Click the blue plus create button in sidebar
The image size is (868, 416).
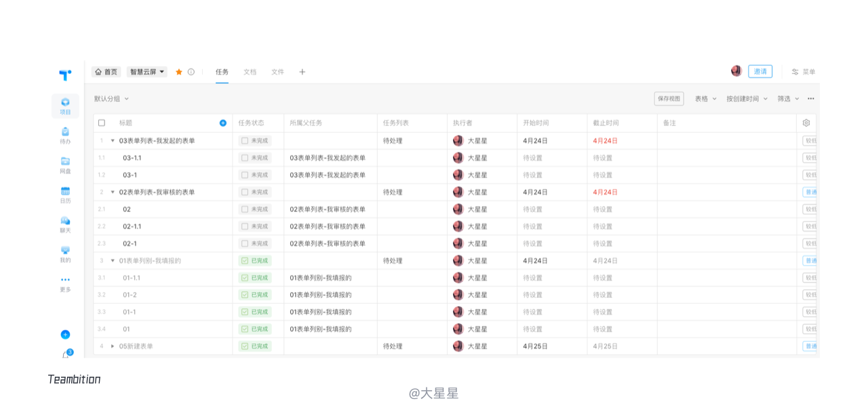(x=65, y=334)
